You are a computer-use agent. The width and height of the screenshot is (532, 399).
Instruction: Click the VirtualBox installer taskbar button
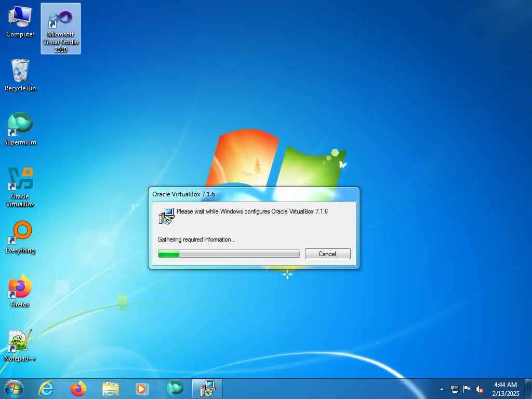click(207, 389)
